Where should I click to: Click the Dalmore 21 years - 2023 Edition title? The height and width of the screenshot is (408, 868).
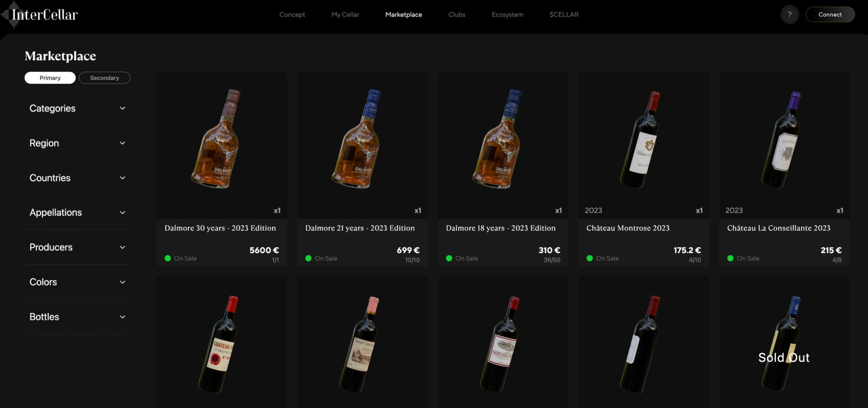point(360,228)
